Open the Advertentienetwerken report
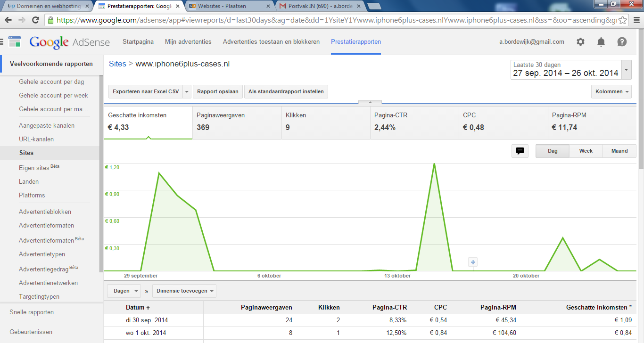The width and height of the screenshot is (644, 343). (x=48, y=283)
